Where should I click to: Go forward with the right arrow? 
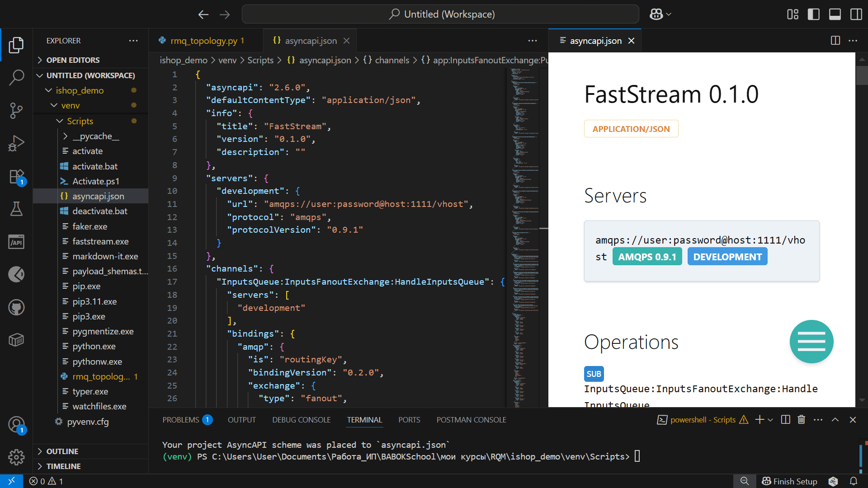(225, 14)
